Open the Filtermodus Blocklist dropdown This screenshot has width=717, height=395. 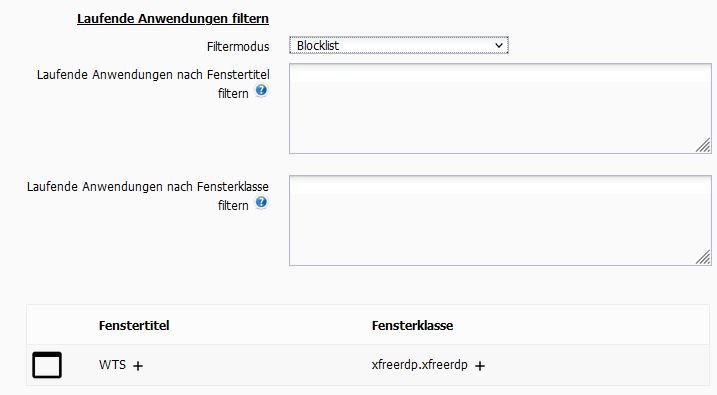pos(399,45)
